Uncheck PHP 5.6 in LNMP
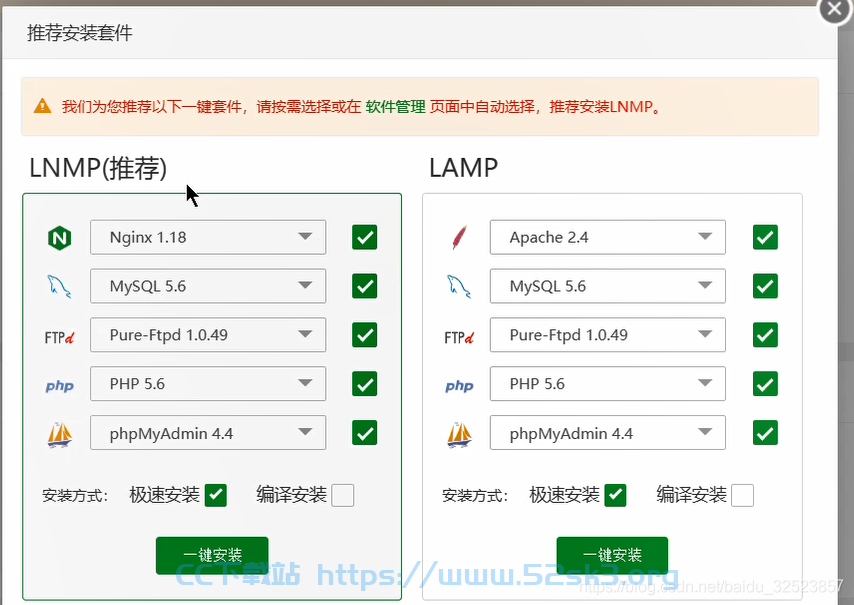The height and width of the screenshot is (605, 854). point(364,384)
